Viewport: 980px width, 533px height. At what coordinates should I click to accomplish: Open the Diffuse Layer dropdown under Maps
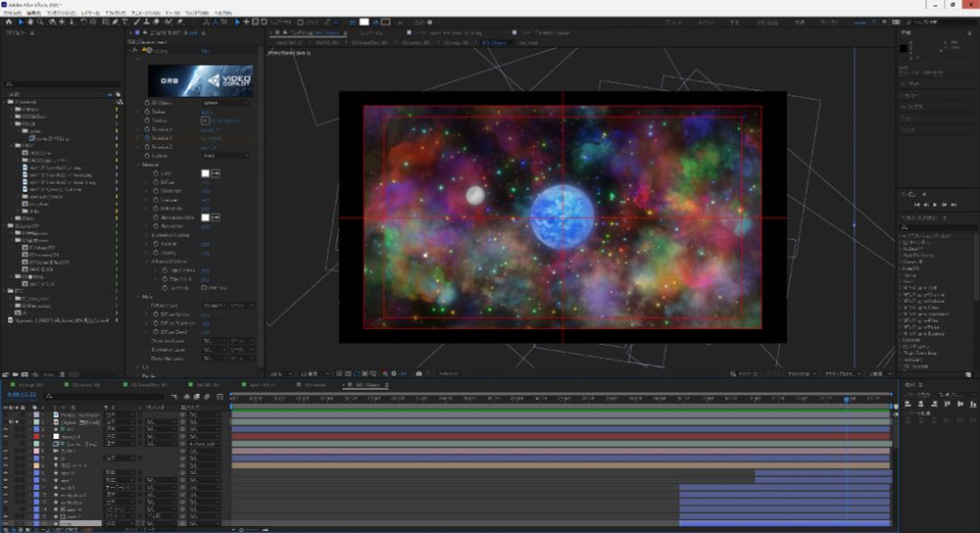pyautogui.click(x=215, y=305)
